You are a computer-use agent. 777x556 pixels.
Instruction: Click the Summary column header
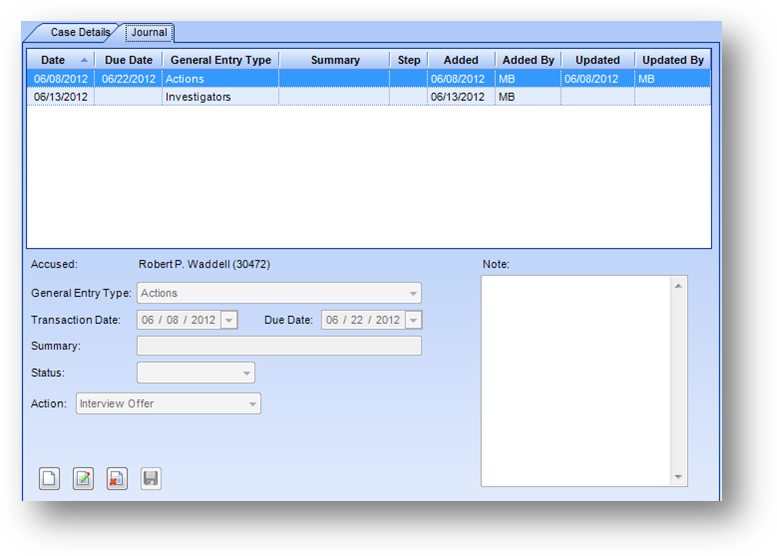(x=335, y=60)
